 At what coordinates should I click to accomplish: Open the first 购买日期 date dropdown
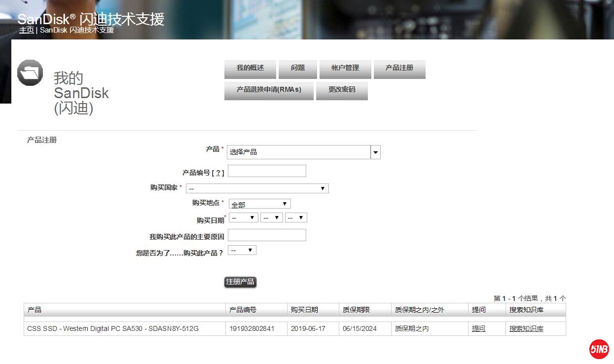(243, 218)
